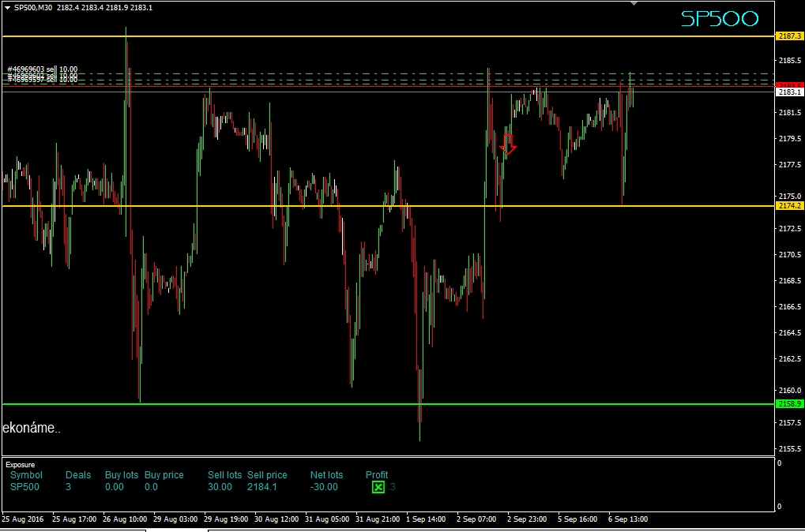Click the 1 Sep 14:00 time label
Screen dimensions: 805x532
click(426, 519)
